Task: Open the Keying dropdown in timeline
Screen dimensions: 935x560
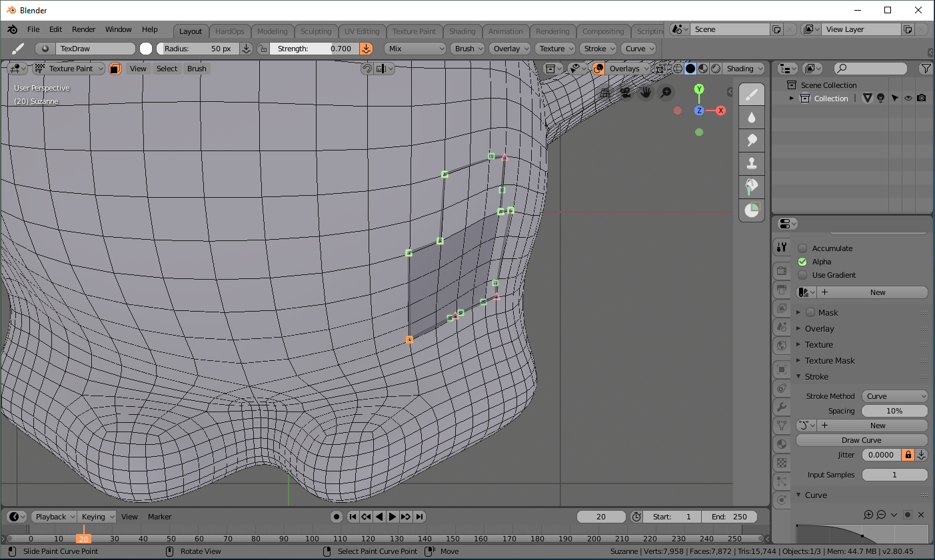Action: (x=97, y=517)
